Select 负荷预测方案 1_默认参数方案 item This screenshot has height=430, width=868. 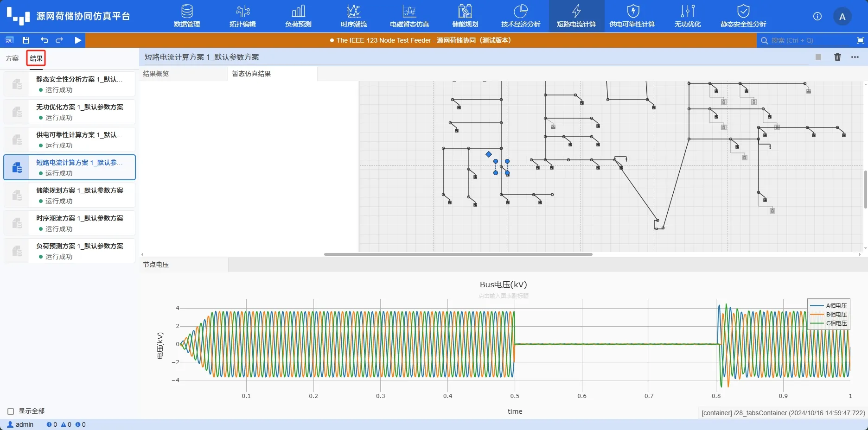click(70, 251)
